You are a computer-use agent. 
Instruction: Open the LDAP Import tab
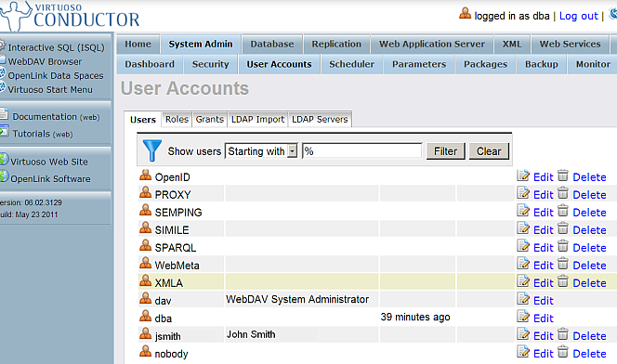tap(257, 119)
